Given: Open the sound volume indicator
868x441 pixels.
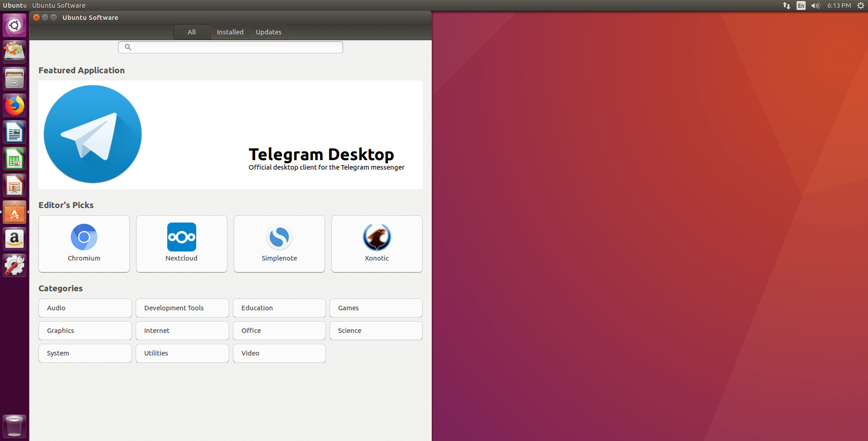Looking at the screenshot, I should (816, 5).
